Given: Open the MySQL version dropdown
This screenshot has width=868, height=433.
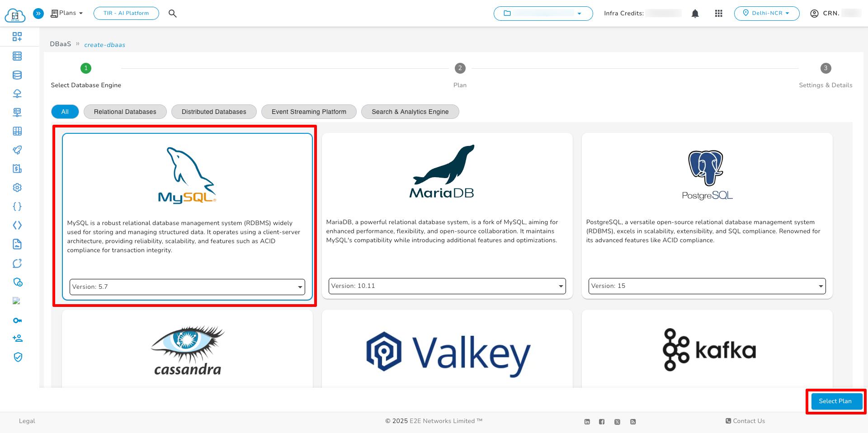Looking at the screenshot, I should click(x=187, y=287).
